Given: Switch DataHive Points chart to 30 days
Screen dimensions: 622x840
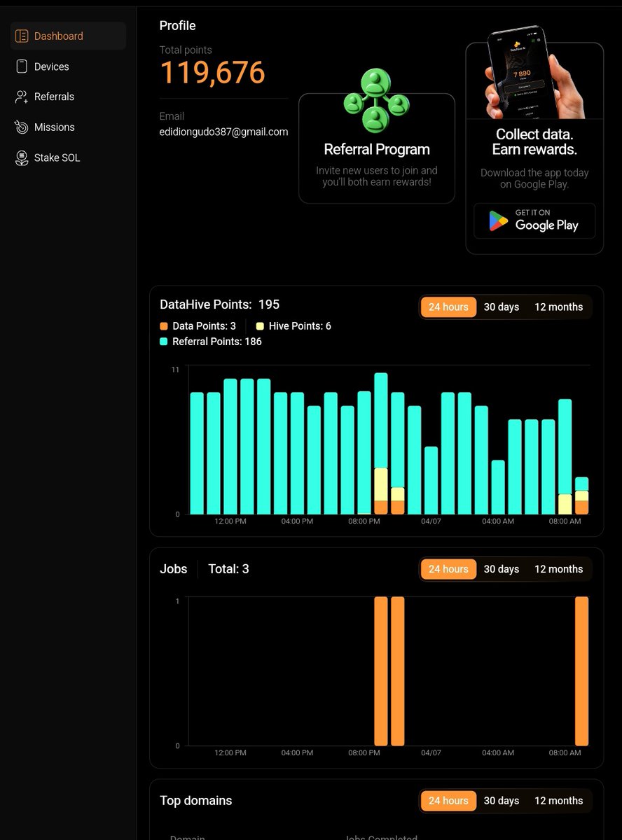Looking at the screenshot, I should [x=502, y=307].
